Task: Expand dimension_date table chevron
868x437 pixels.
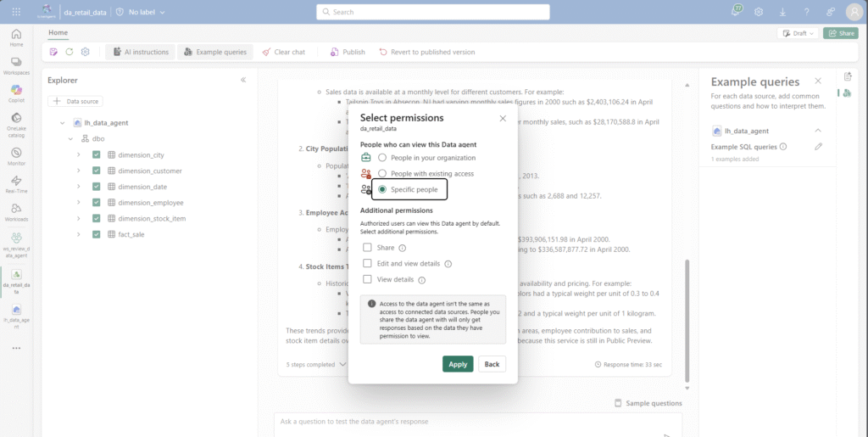Action: pyautogui.click(x=79, y=187)
